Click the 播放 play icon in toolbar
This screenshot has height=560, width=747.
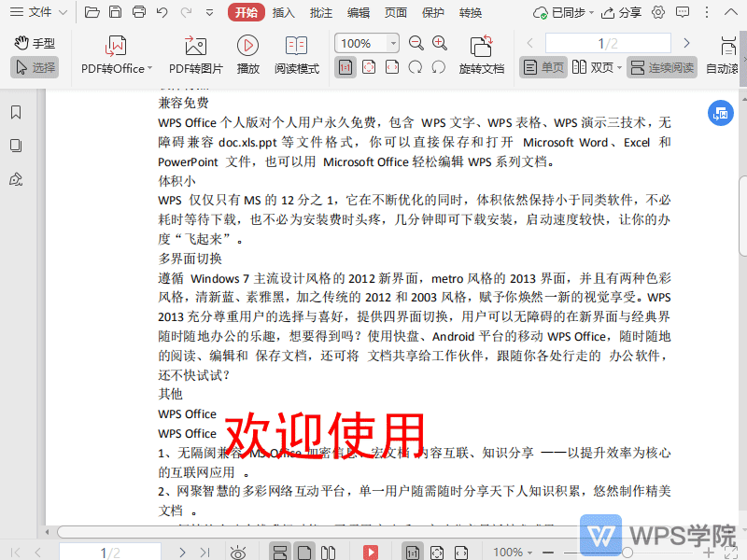247,46
